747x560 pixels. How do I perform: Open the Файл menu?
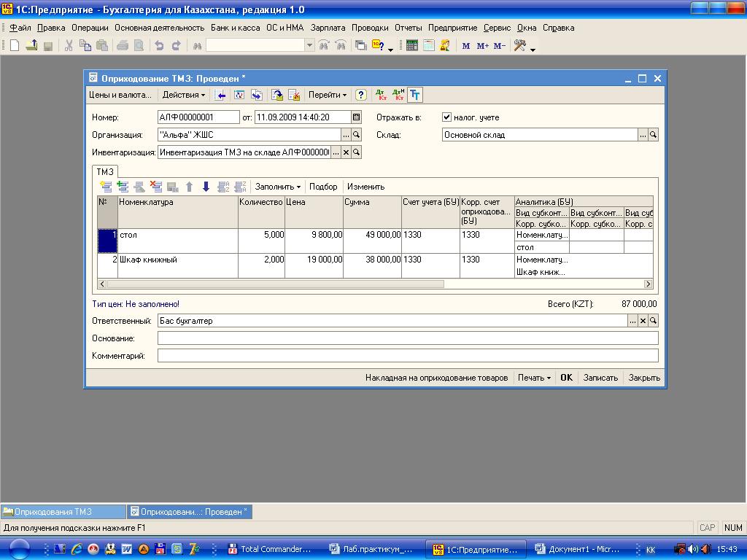20,28
